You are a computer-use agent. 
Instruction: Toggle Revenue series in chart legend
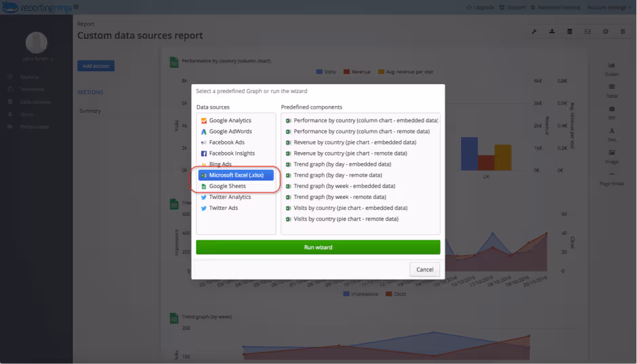pos(357,72)
